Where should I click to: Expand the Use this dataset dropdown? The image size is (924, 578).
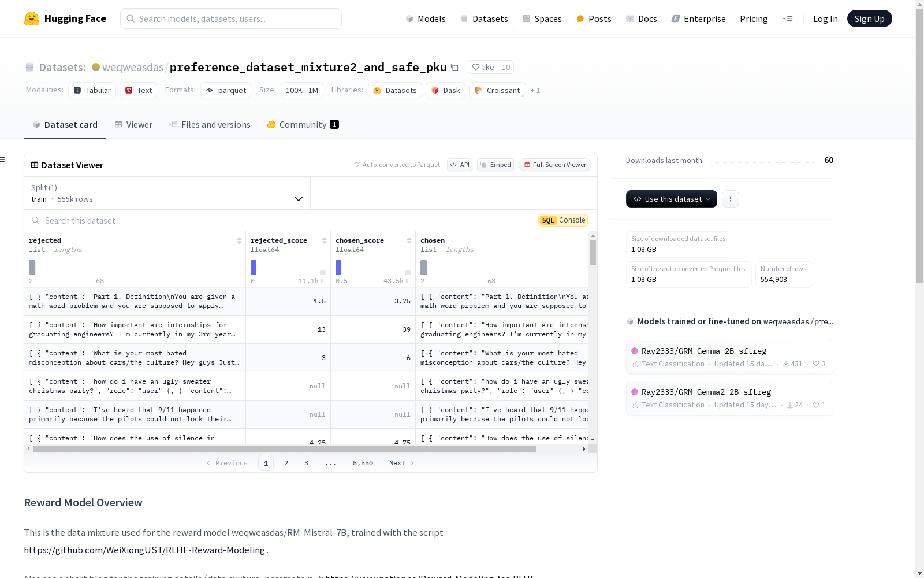[672, 199]
